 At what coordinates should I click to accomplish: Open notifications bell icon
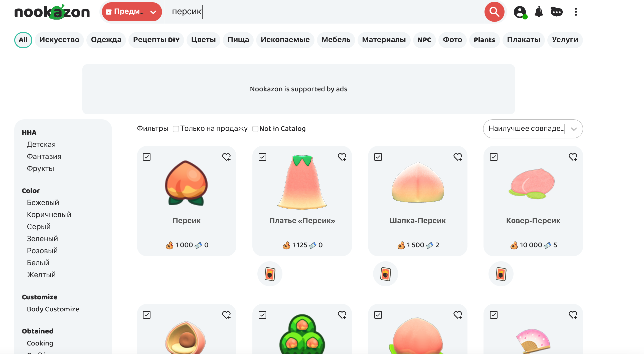[539, 12]
